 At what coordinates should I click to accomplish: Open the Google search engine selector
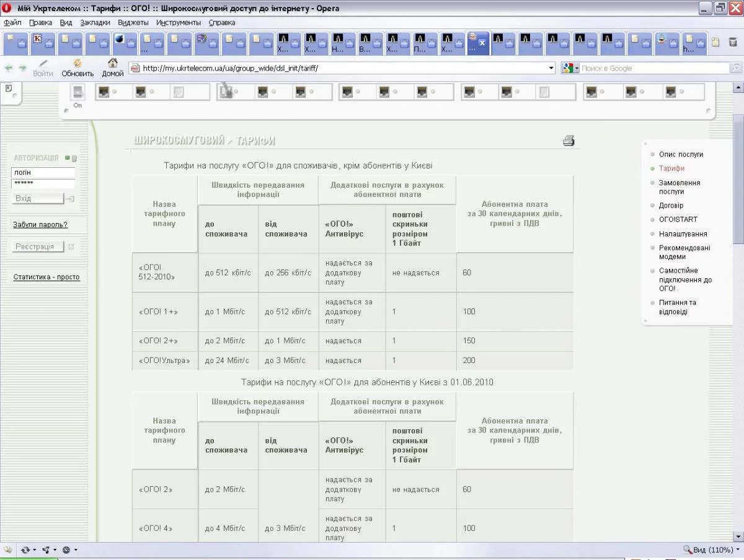pos(570,68)
